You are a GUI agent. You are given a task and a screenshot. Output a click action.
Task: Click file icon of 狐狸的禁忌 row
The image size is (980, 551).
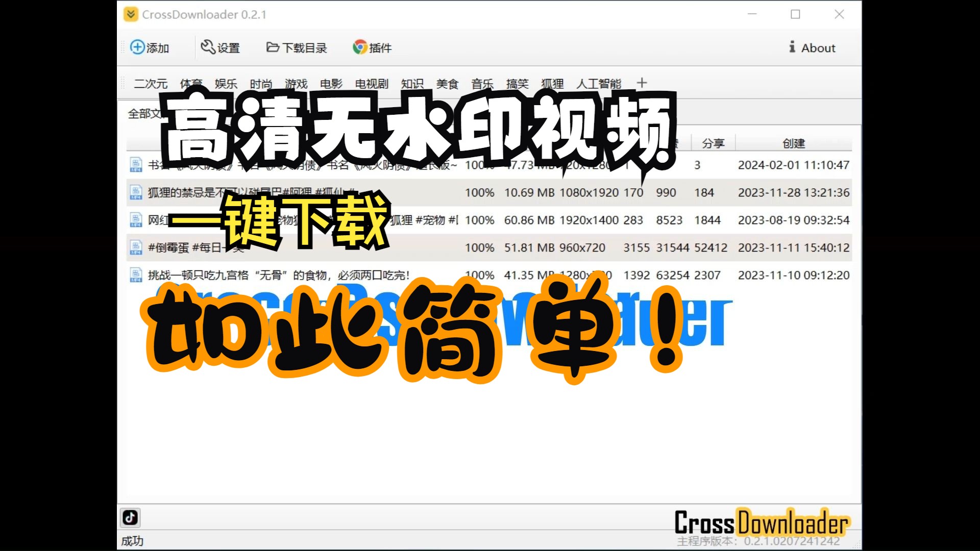(x=136, y=192)
